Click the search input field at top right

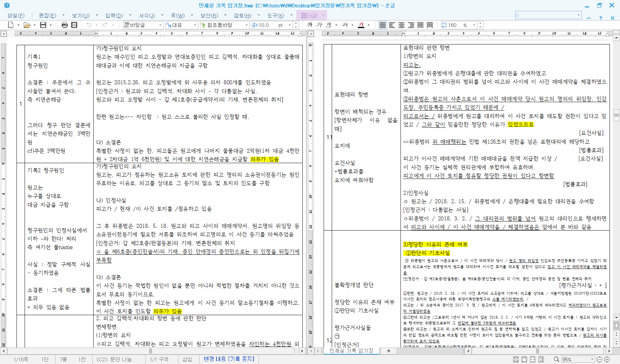pos(546,15)
